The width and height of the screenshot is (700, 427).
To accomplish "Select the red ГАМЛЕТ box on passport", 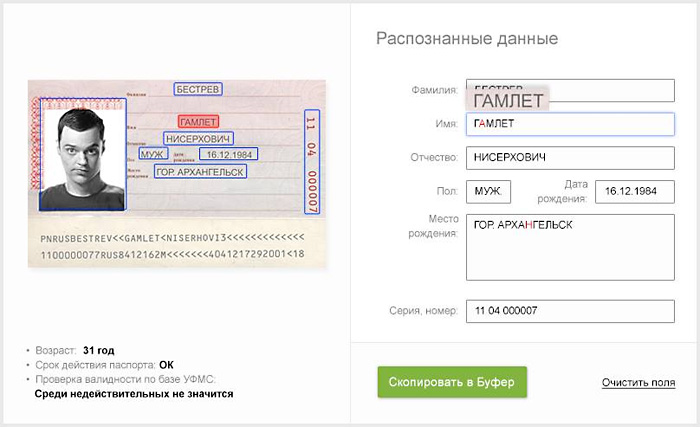I will [197, 122].
